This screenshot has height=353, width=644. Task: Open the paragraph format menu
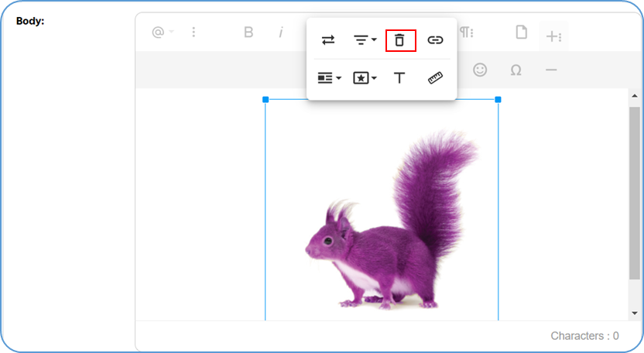[x=466, y=33]
